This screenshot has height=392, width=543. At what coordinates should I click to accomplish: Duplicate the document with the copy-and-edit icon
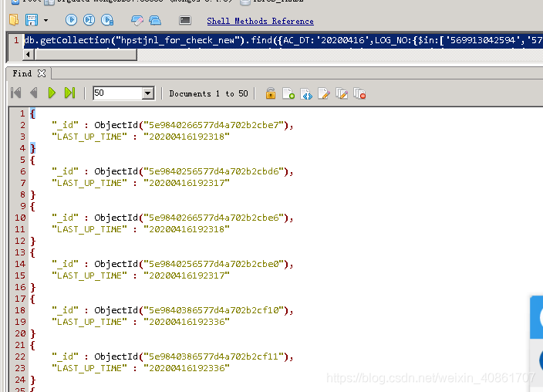[342, 93]
